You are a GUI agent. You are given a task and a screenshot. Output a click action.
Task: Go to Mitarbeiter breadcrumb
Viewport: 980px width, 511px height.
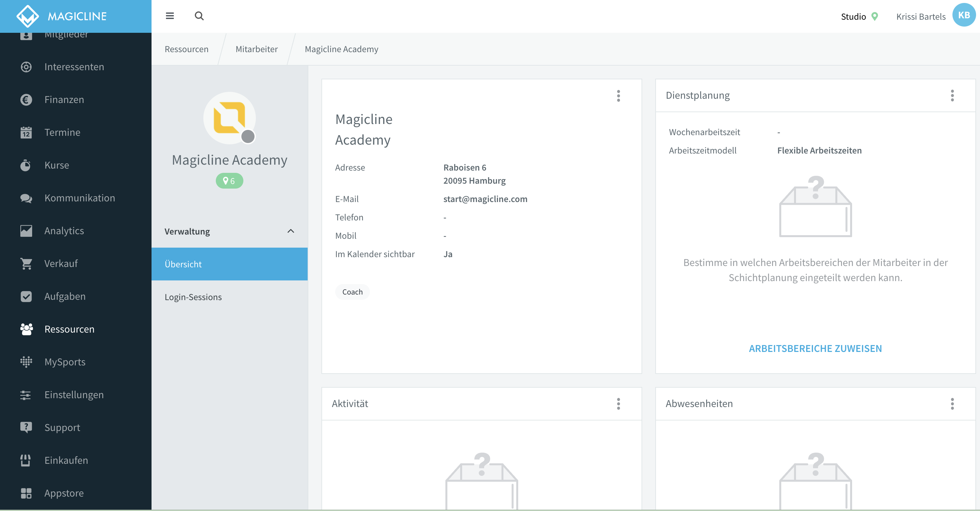coord(257,49)
